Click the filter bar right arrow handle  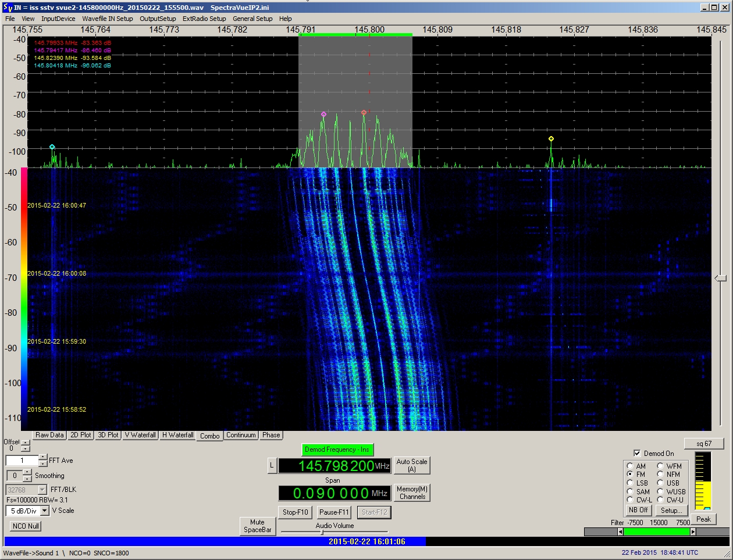click(x=693, y=532)
